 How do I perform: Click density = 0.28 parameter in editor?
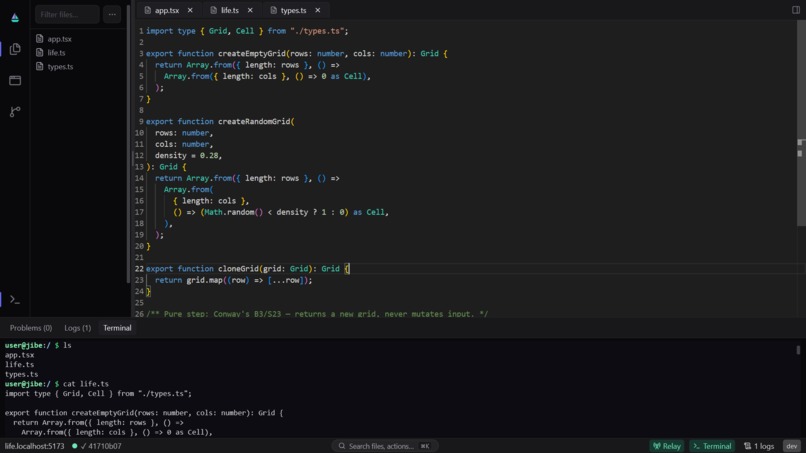coord(186,155)
